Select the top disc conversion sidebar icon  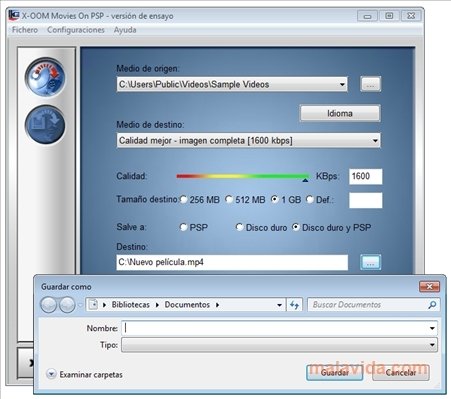(45, 78)
